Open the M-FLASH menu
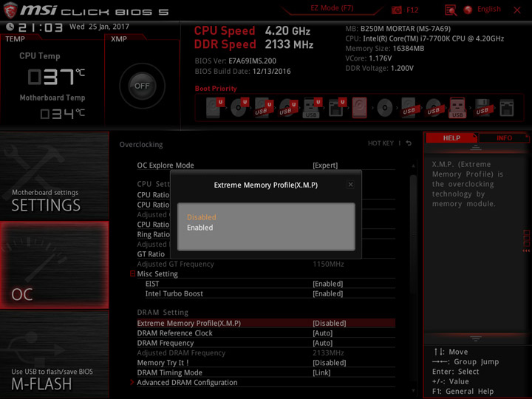Viewport: 532px width, 399px height. coord(54,355)
